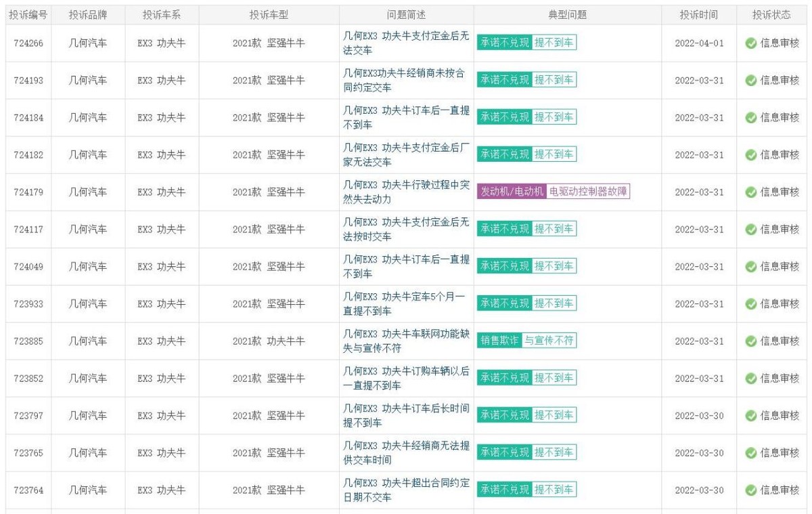Image resolution: width=812 pixels, height=514 pixels.
Task: Select complaint number 723764
Action: (28, 490)
